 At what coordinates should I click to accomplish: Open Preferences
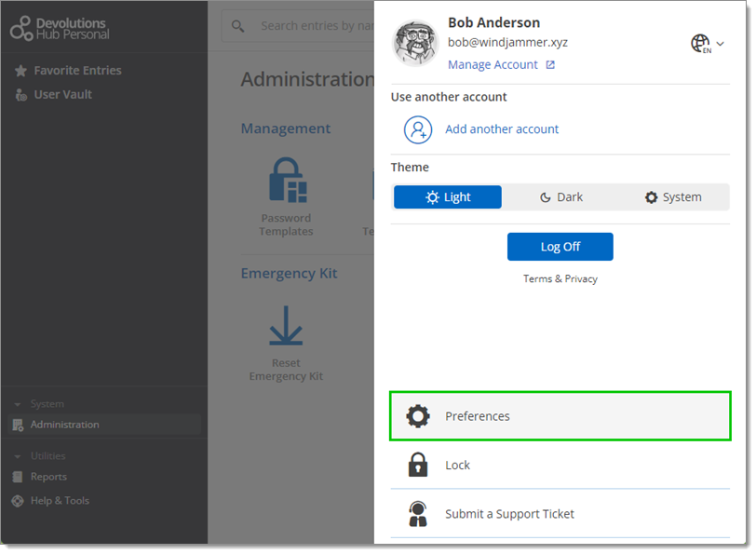click(560, 416)
